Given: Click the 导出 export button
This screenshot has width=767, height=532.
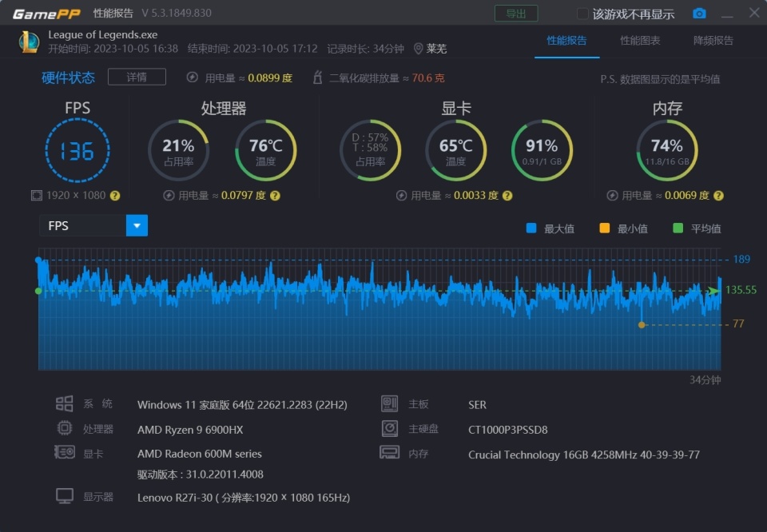Looking at the screenshot, I should (x=516, y=14).
